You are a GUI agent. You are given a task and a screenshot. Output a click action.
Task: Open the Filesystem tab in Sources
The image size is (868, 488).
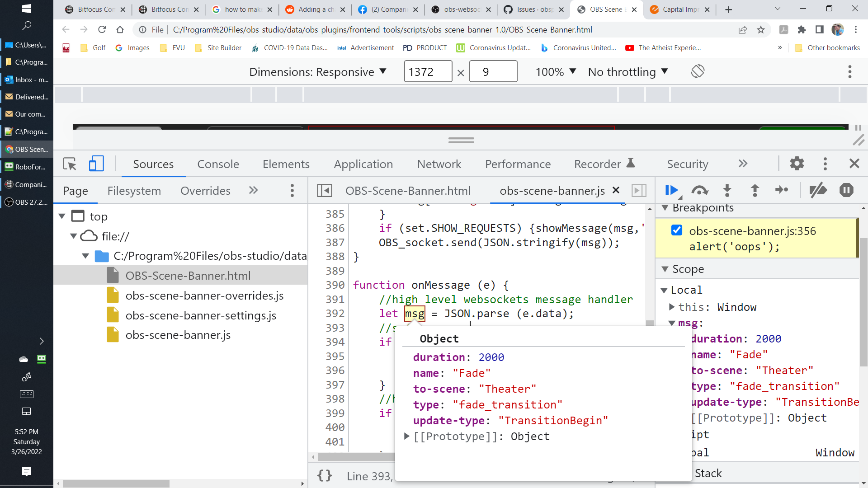pyautogui.click(x=134, y=191)
